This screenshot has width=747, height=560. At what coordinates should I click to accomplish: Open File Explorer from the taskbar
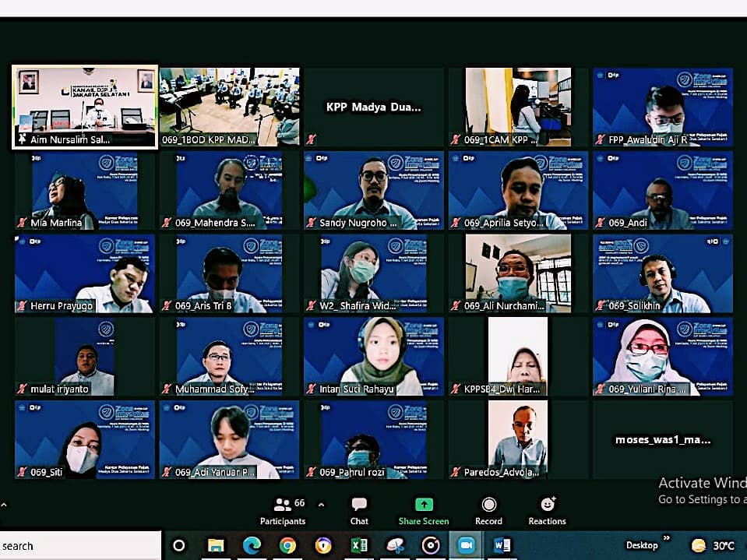point(216,545)
